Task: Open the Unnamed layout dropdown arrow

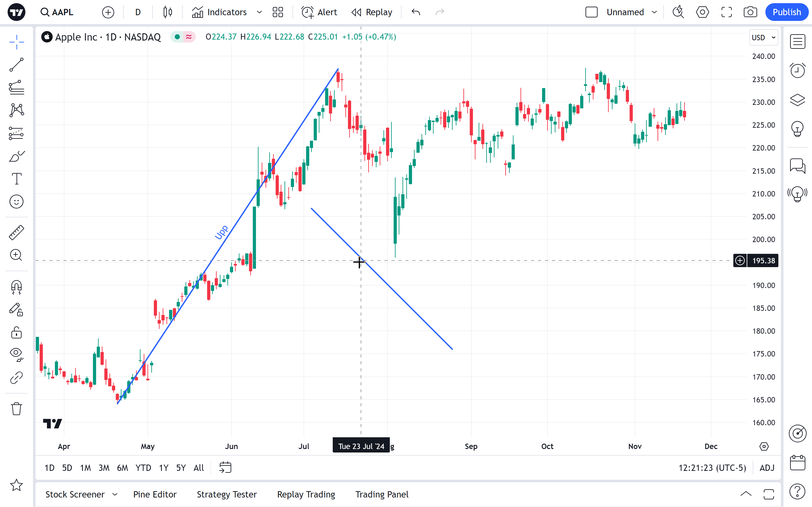Action: (654, 12)
